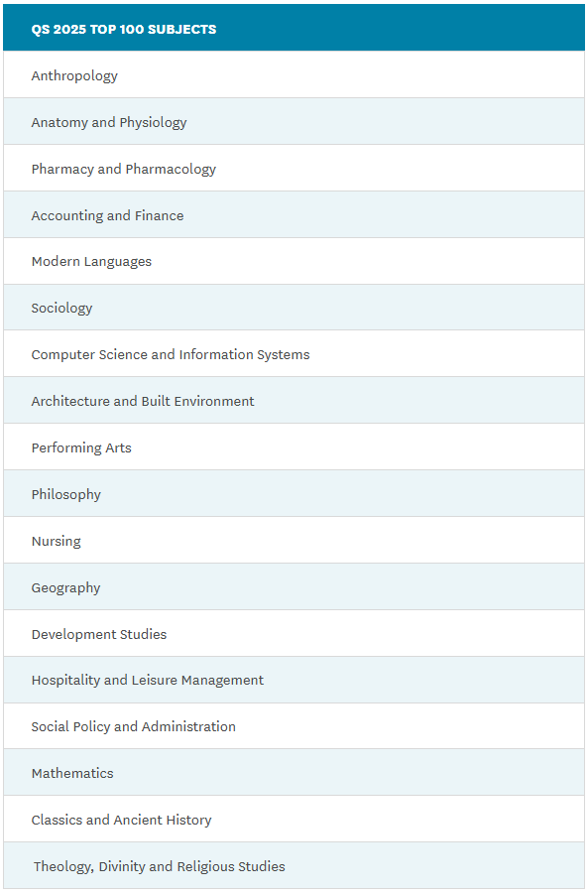Select the Sociology row
The height and width of the screenshot is (893, 588).
pos(294,307)
